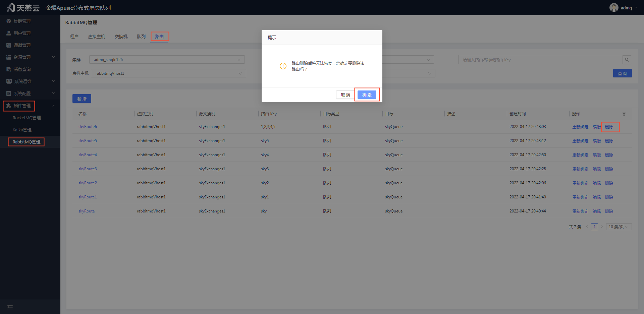Open RabbitMQ管理 submenu item
This screenshot has height=314, width=644.
[x=26, y=142]
